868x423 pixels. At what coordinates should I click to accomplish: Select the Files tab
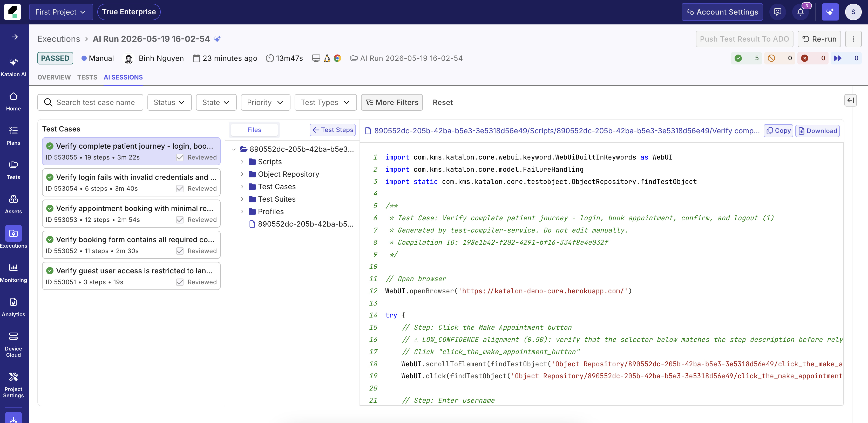[254, 130]
